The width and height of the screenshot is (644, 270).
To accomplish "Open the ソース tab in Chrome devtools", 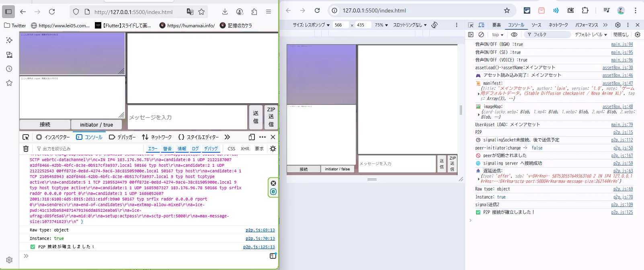I will 536,25.
